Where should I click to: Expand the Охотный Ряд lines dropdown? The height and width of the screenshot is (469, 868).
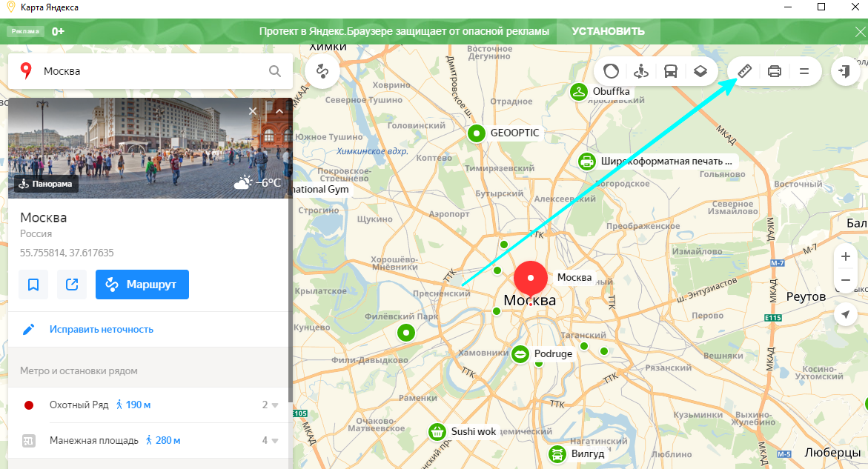click(x=270, y=405)
